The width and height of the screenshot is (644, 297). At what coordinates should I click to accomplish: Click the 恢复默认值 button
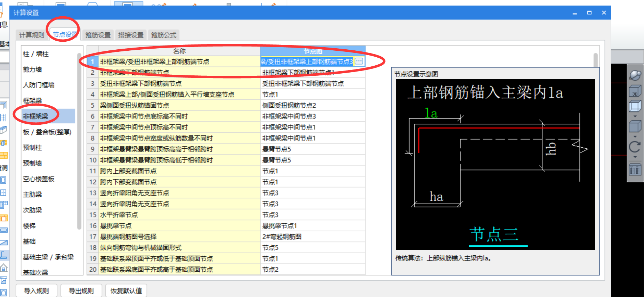tap(126, 291)
